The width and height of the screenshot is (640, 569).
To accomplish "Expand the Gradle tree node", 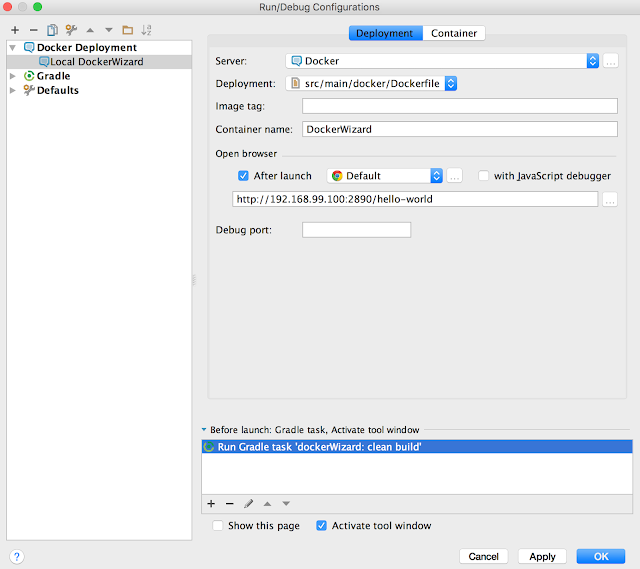I will coord(13,76).
